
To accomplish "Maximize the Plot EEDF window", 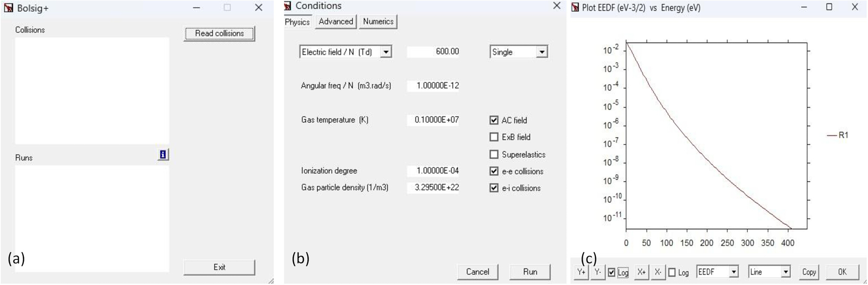I will tap(829, 7).
